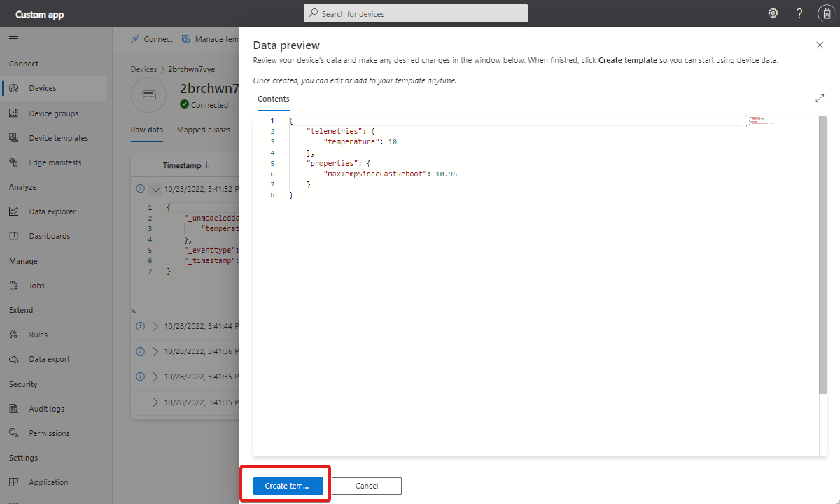Click the Rules sidebar icon
Image resolution: width=840 pixels, height=504 pixels.
[14, 335]
